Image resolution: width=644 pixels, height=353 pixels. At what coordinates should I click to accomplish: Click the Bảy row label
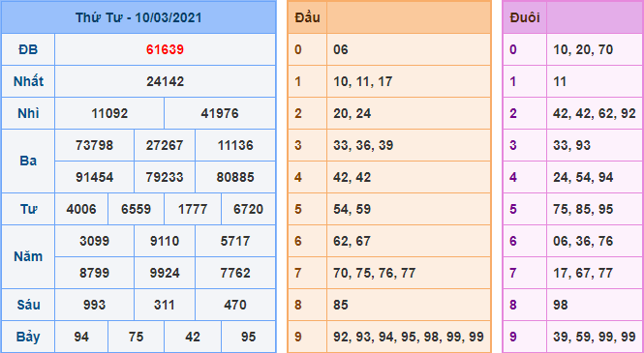pos(28,337)
